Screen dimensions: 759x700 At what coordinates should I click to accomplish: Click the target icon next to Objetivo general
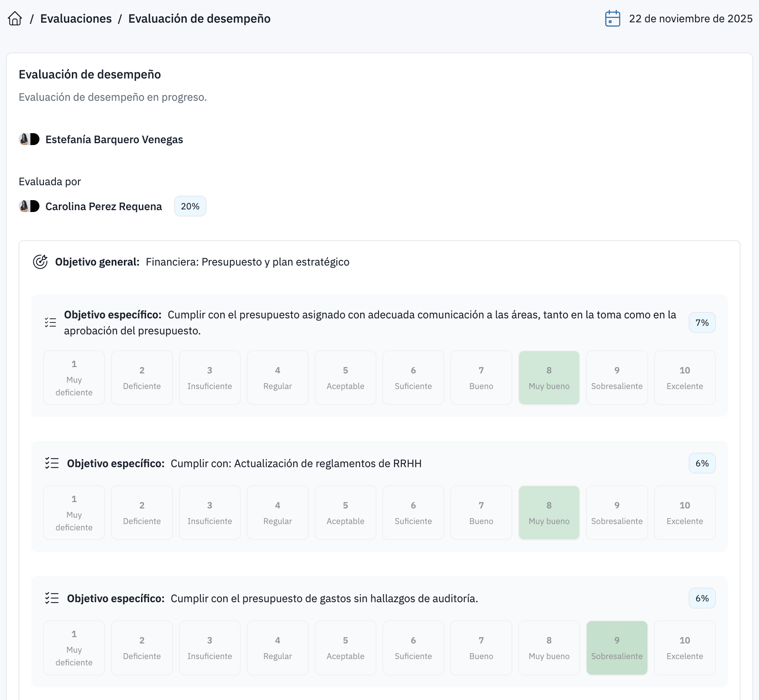click(x=41, y=261)
